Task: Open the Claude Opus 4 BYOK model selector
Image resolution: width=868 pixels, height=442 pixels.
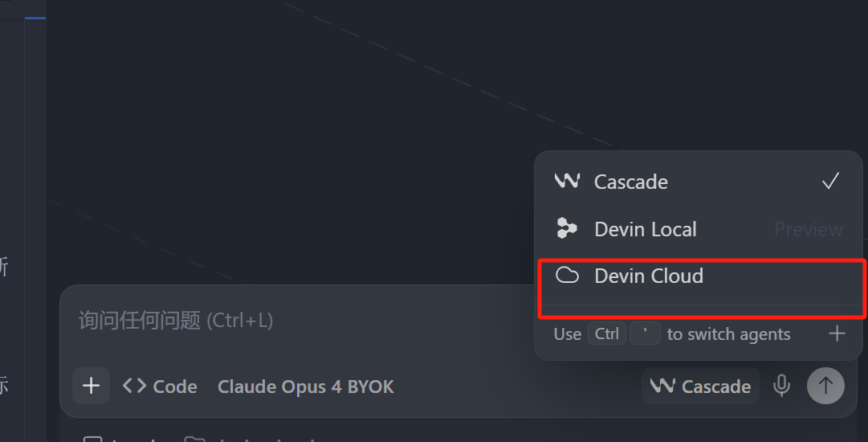Action: (306, 386)
